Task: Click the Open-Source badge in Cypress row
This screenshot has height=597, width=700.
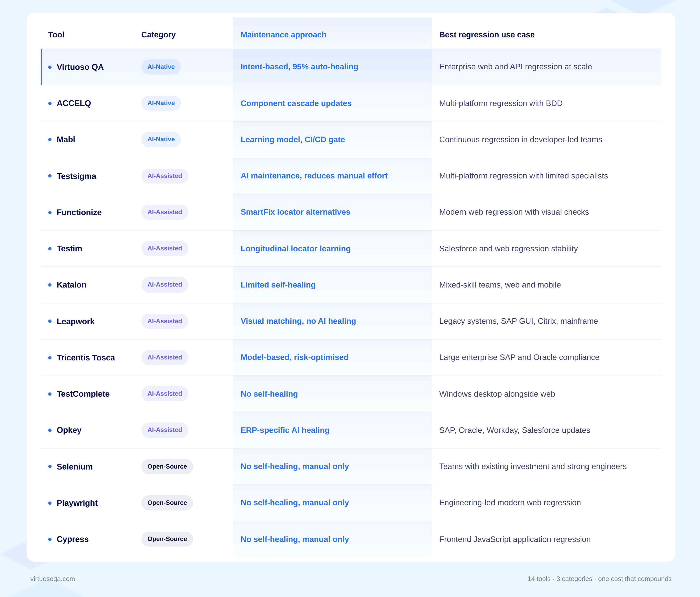Action: coord(167,539)
